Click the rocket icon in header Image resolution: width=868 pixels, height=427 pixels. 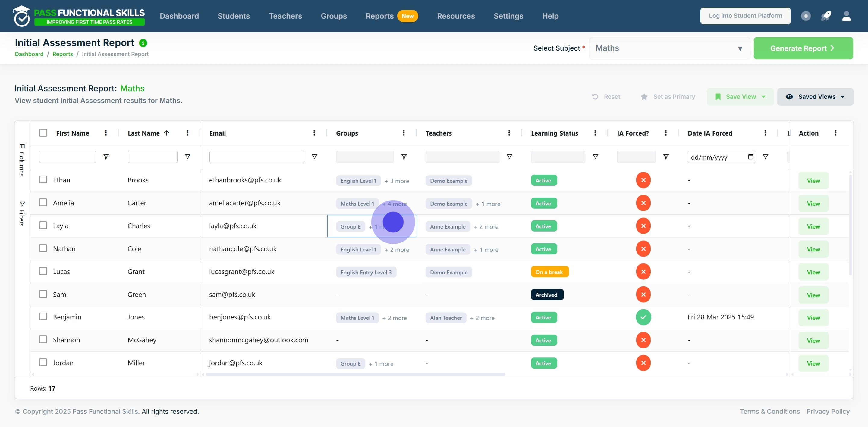point(826,16)
